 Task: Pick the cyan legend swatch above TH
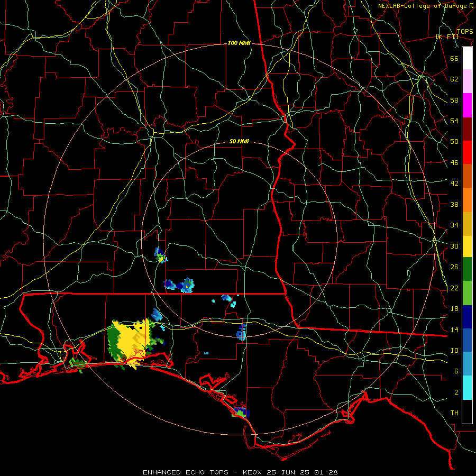(x=467, y=388)
